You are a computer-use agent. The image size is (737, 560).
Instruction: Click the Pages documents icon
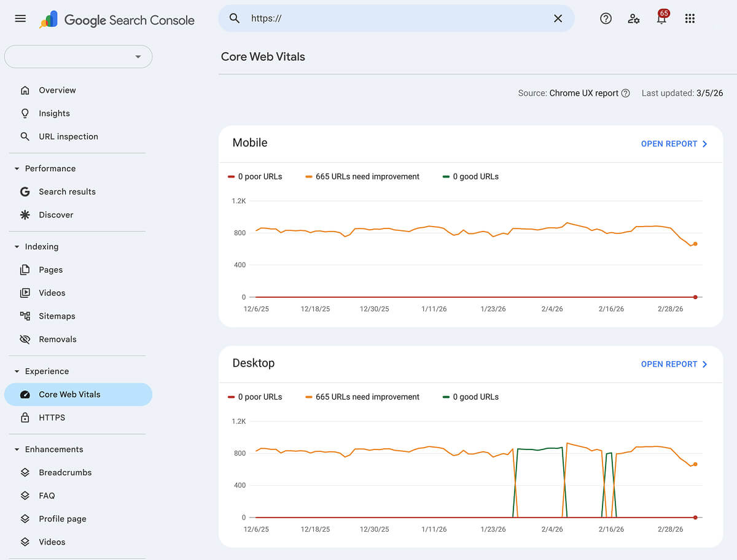click(25, 270)
